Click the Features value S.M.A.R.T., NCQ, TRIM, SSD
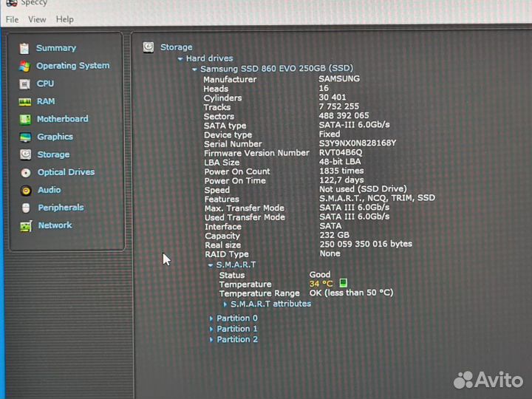This screenshot has width=532, height=399. tap(377, 198)
